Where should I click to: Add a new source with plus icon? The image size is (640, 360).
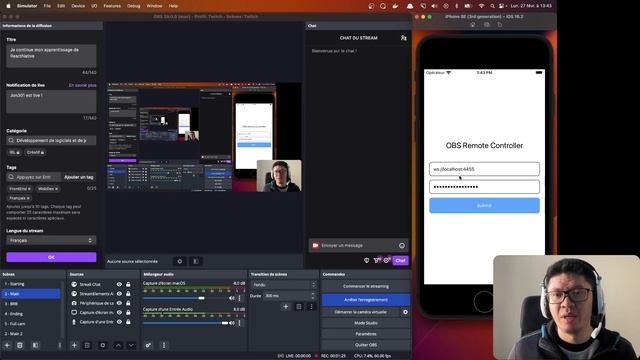pos(74,345)
